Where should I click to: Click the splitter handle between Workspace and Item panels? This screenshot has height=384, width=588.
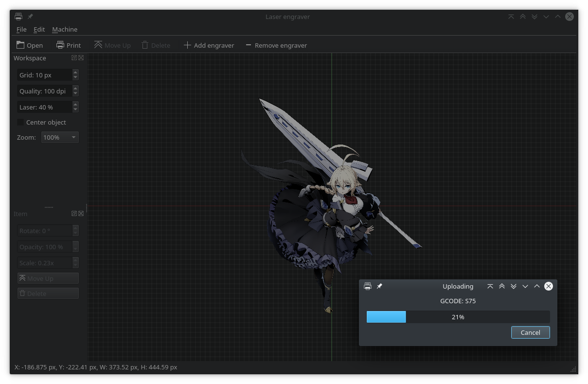coord(49,207)
